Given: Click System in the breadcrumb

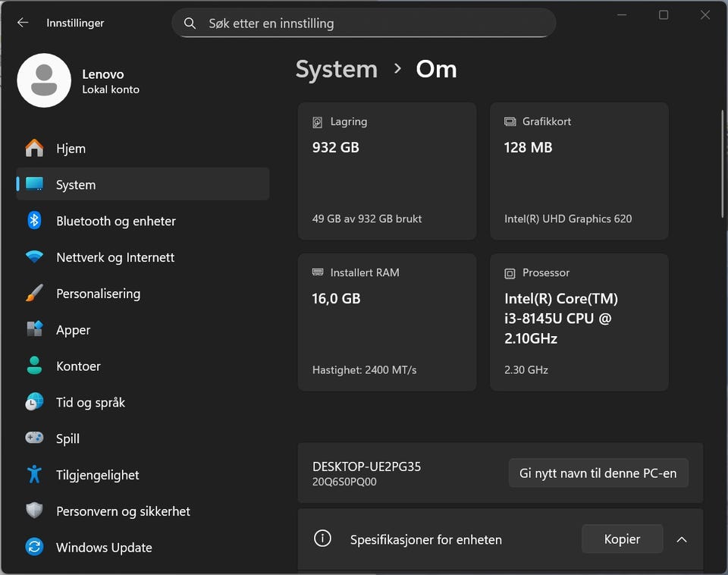Looking at the screenshot, I should point(336,69).
